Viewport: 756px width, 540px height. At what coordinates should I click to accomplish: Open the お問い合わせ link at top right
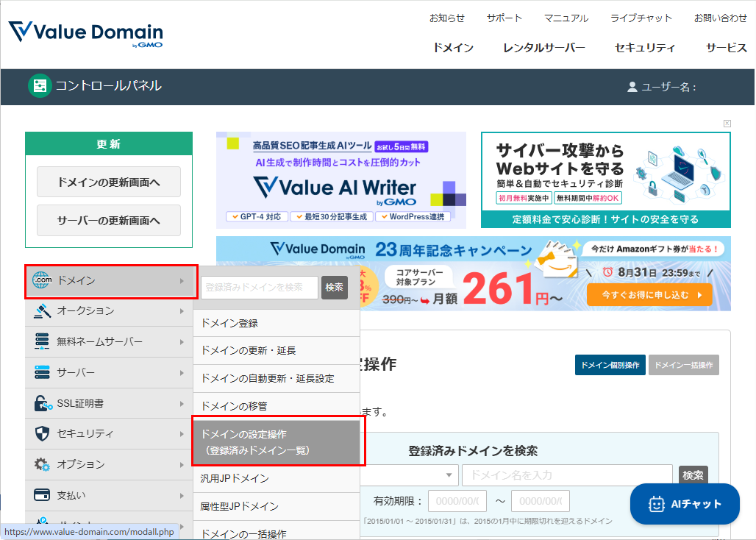pyautogui.click(x=721, y=18)
